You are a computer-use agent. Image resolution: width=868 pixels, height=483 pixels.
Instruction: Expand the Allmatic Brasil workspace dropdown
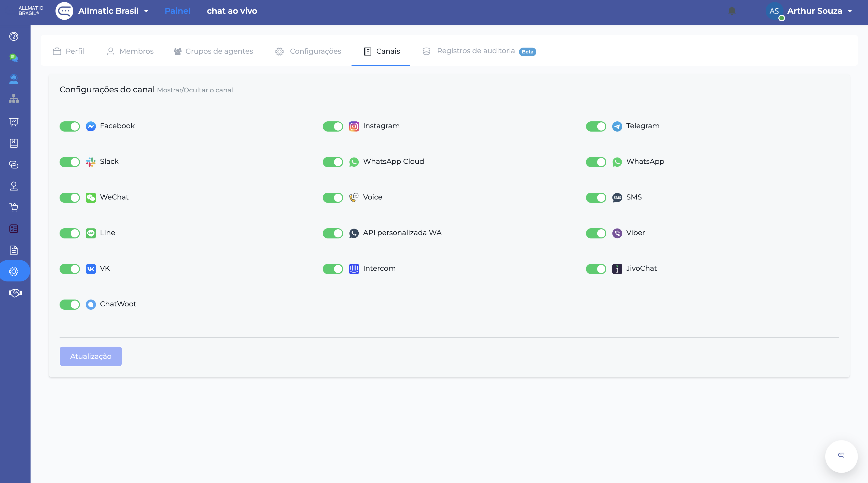(x=113, y=11)
